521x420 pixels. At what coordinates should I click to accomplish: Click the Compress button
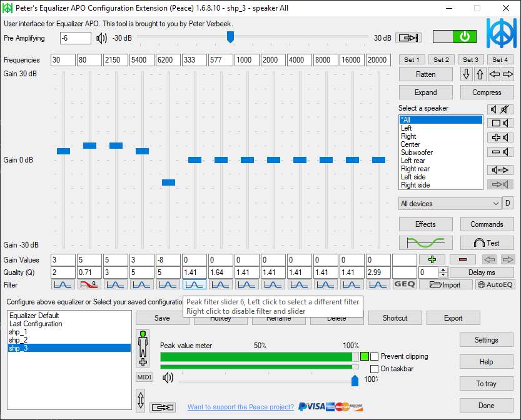487,92
